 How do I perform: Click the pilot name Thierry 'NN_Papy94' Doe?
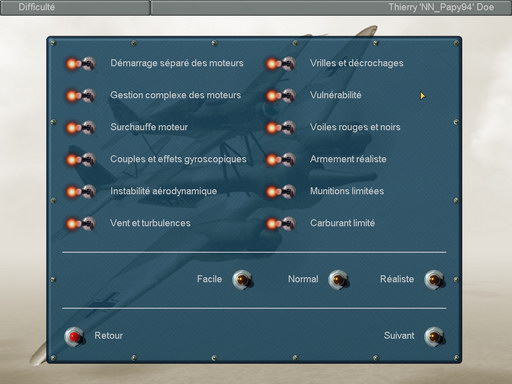coord(441,7)
